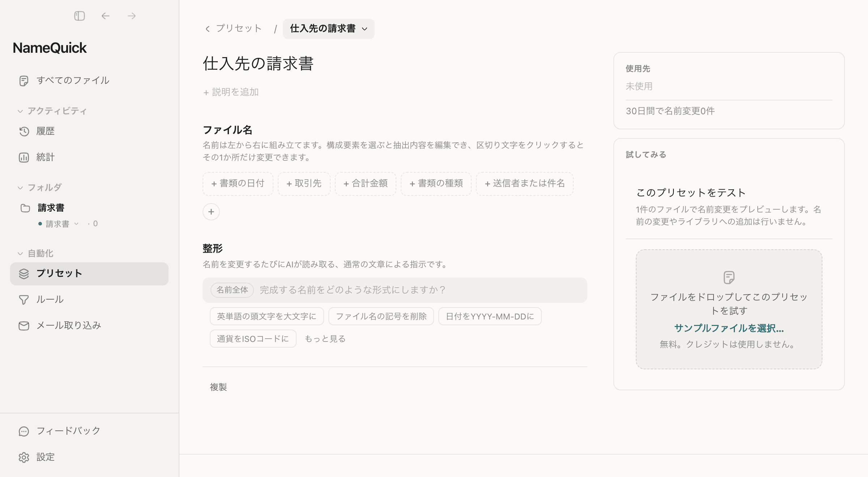Click the フィードバック speech bubble icon

click(x=24, y=431)
